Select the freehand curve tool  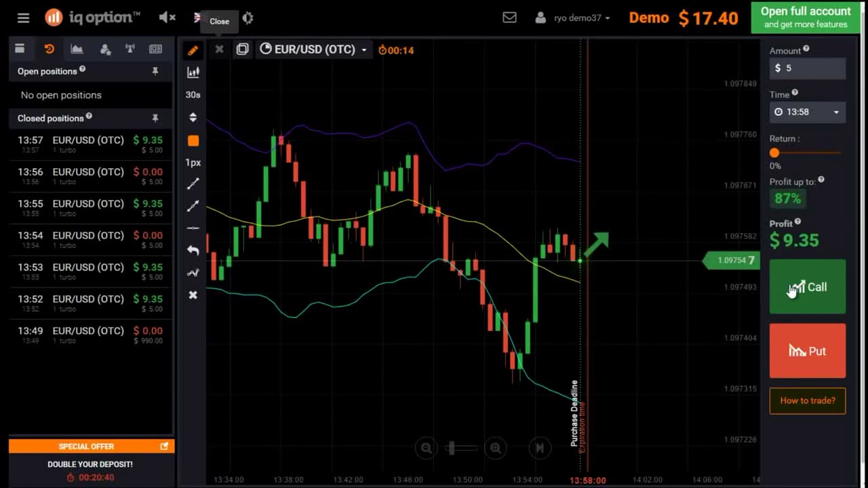pyautogui.click(x=193, y=272)
